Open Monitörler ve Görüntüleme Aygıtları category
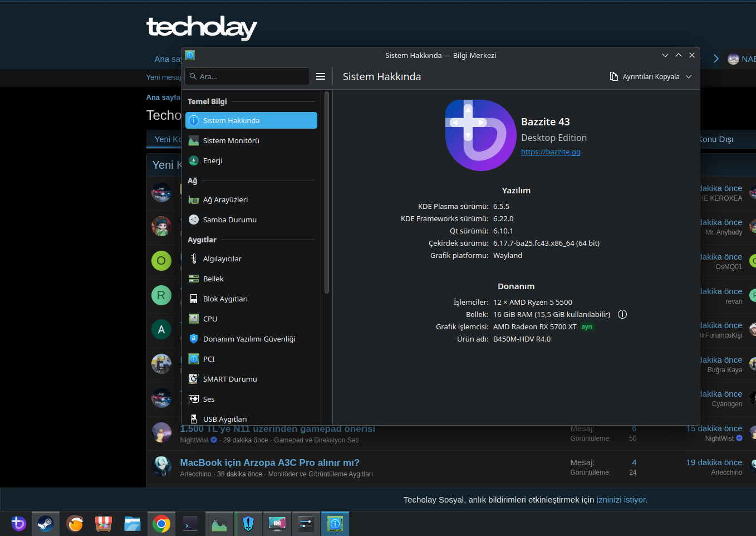Image resolution: width=756 pixels, height=536 pixels. coord(321,474)
